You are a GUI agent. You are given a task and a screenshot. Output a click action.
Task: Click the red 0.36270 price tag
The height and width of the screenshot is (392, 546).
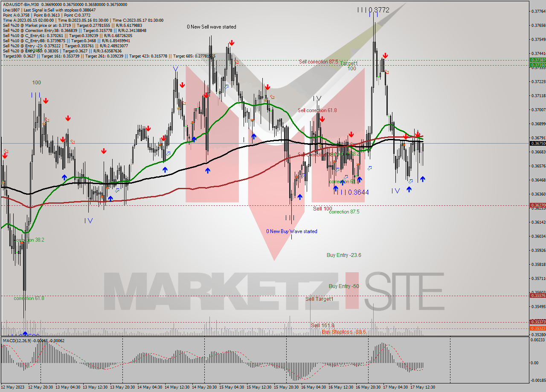coord(537,205)
